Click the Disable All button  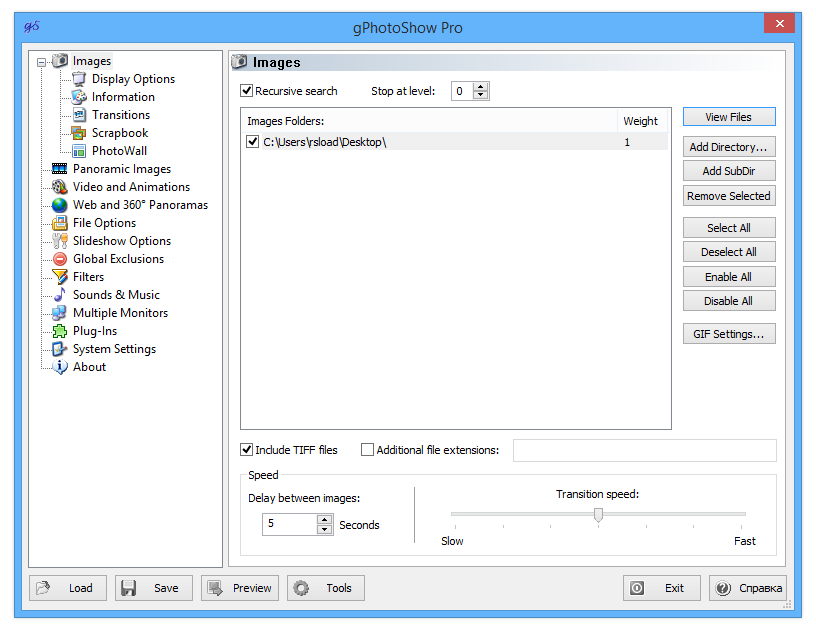coord(729,301)
